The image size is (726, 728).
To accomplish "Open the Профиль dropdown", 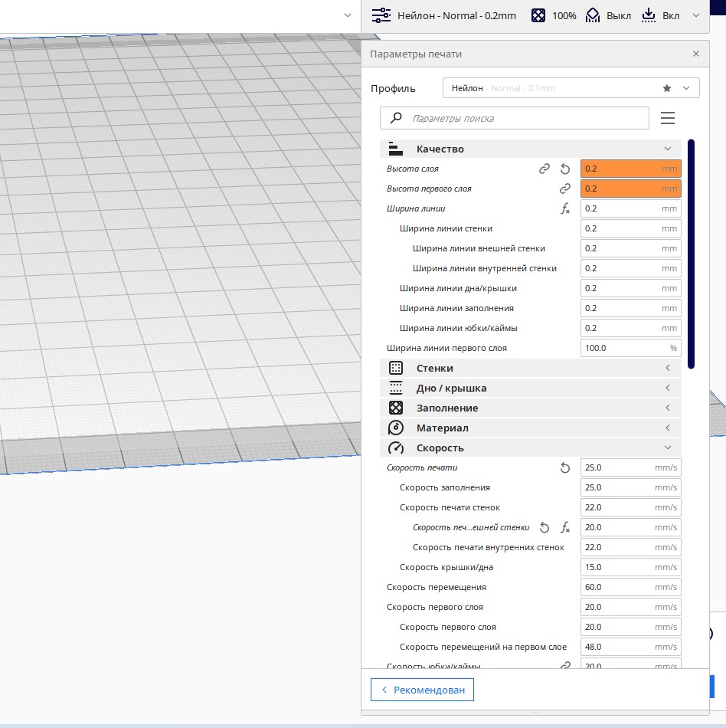I will tap(571, 88).
